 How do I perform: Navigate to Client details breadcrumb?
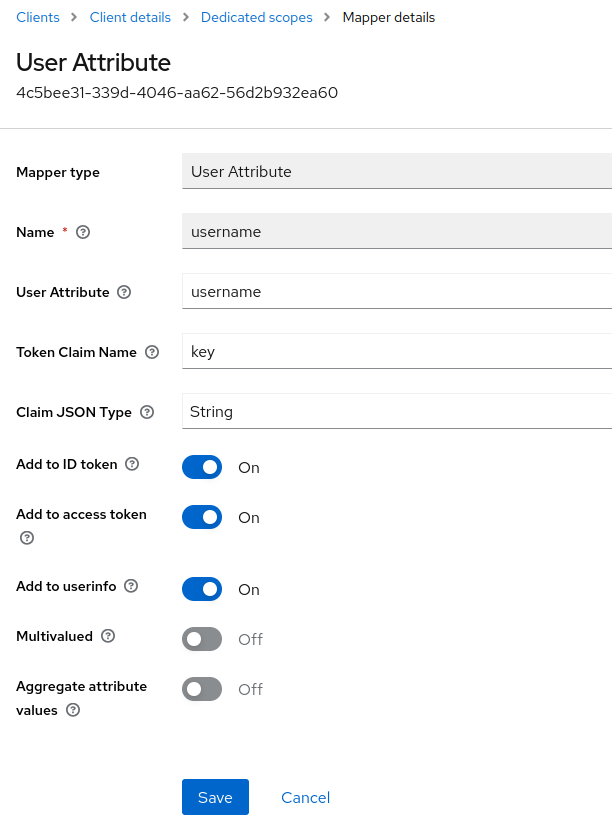[130, 17]
